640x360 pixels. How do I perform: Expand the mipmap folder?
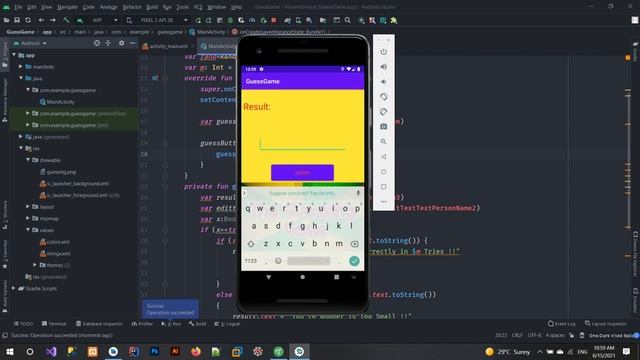click(28, 218)
